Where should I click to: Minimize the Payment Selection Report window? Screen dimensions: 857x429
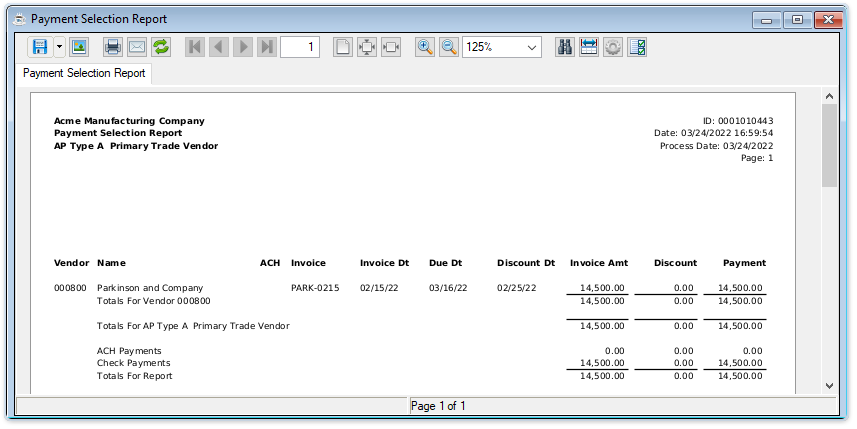(x=766, y=20)
